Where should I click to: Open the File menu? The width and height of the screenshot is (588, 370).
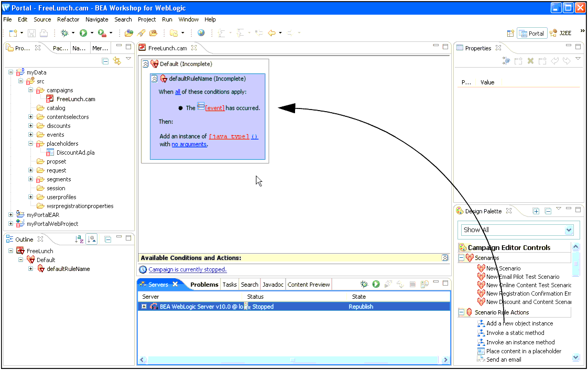point(7,19)
